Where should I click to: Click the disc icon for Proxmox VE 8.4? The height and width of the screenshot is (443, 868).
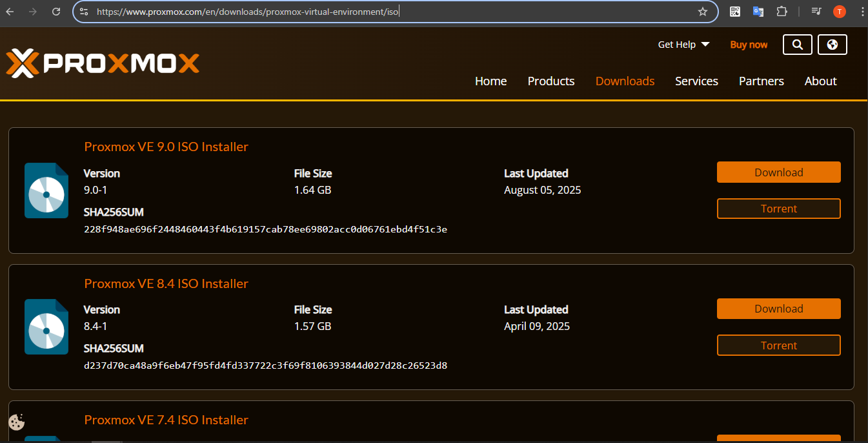46,327
